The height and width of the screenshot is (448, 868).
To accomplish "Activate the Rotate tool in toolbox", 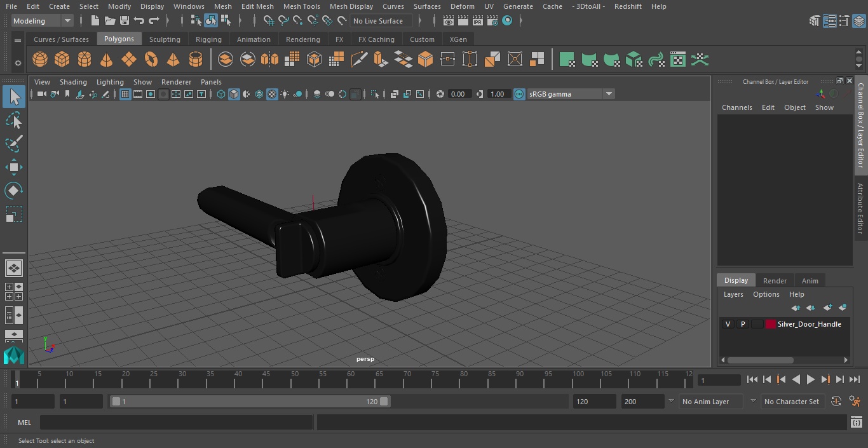I will click(x=14, y=191).
